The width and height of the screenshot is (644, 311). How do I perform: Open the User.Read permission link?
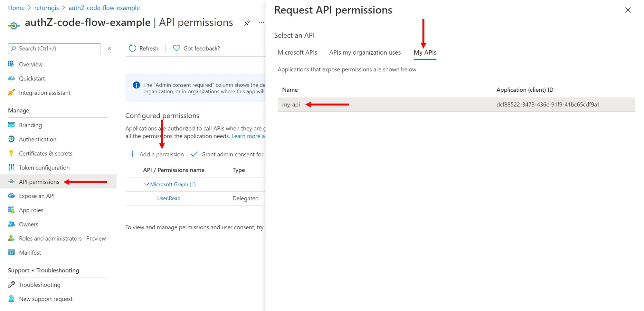[169, 198]
